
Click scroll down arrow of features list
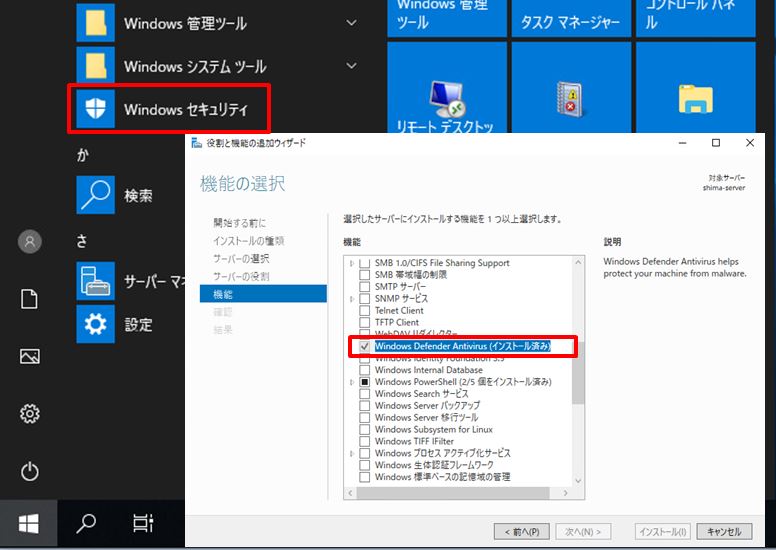tap(578, 481)
